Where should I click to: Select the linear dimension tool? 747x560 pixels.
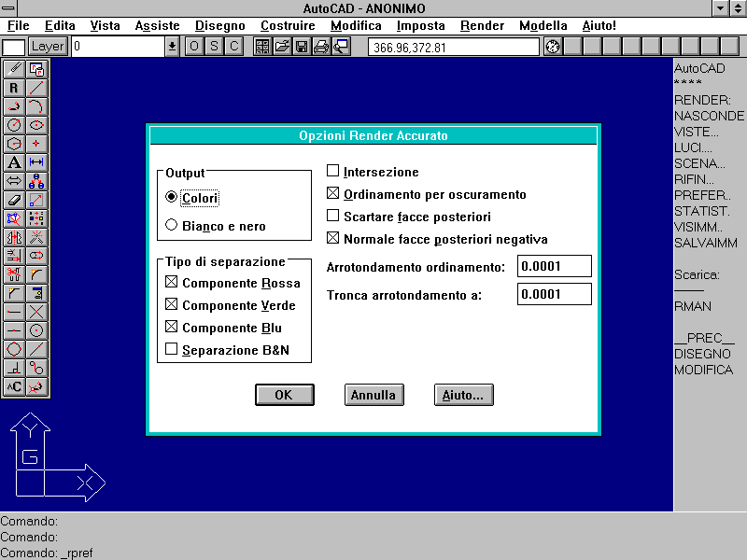[x=36, y=162]
